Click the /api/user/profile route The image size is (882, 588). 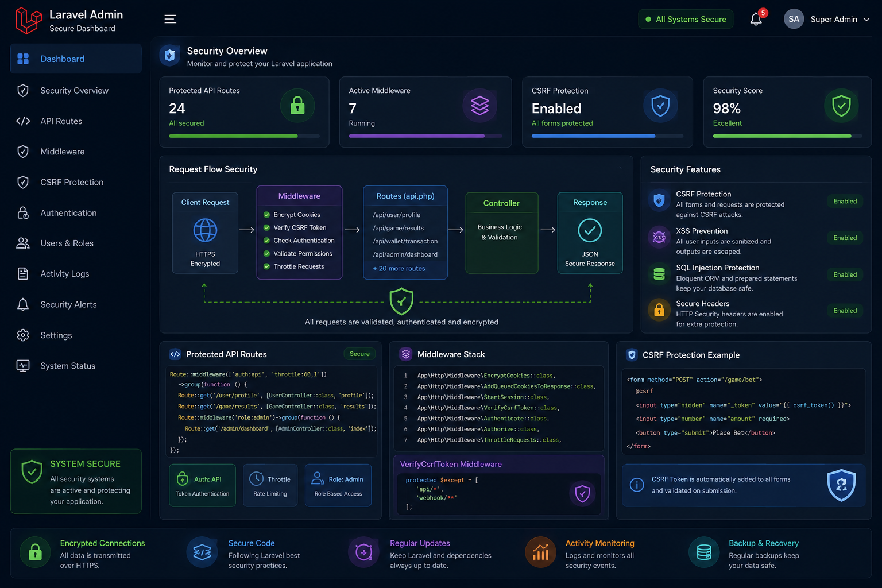[x=397, y=215]
